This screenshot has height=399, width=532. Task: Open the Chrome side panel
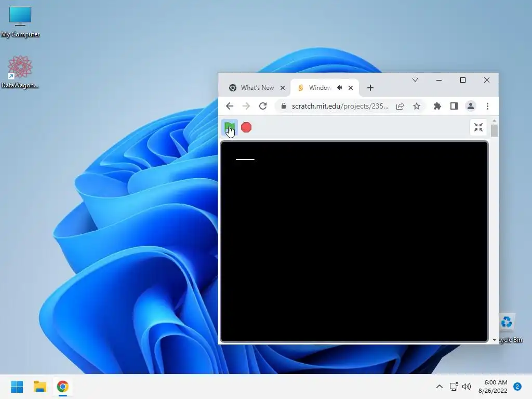tap(454, 106)
